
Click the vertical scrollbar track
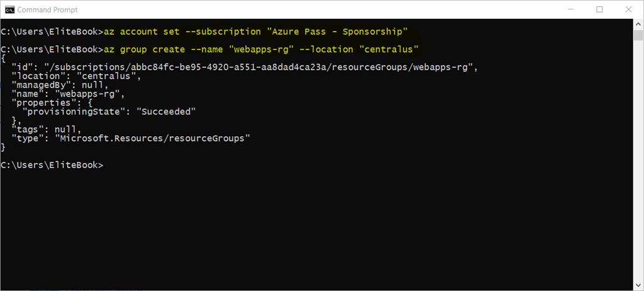pyautogui.click(x=638, y=157)
